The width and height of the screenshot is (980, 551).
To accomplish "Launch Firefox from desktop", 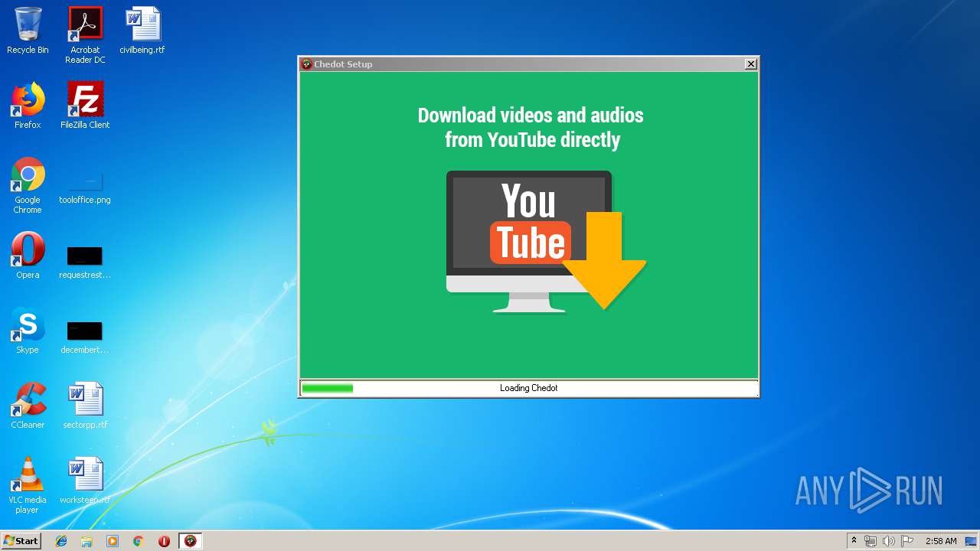I will 28,106.
